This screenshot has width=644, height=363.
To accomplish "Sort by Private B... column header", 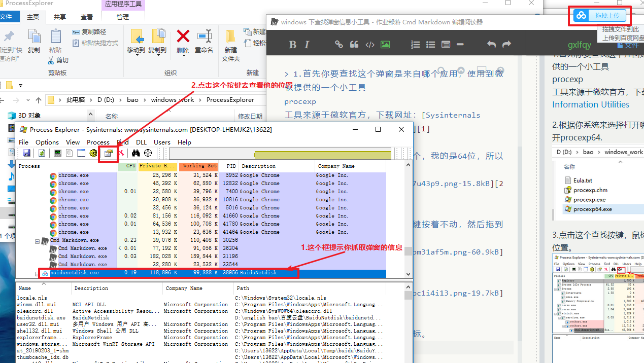I will click(x=158, y=166).
